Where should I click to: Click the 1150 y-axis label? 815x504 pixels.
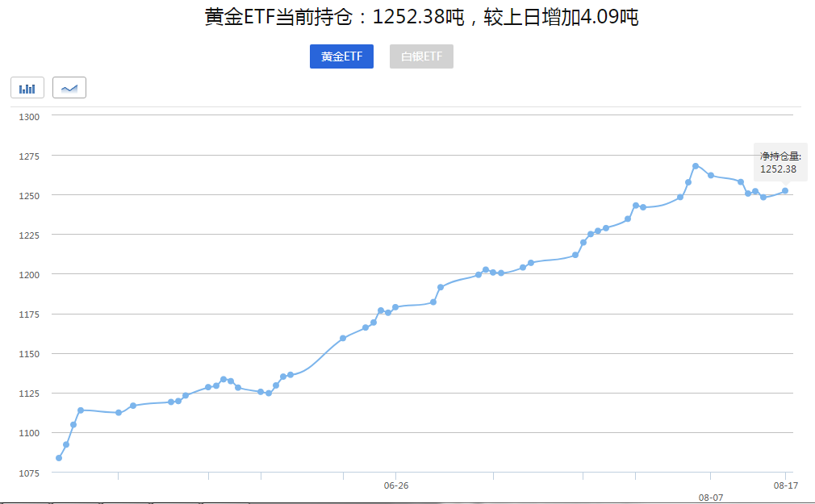tap(29, 354)
